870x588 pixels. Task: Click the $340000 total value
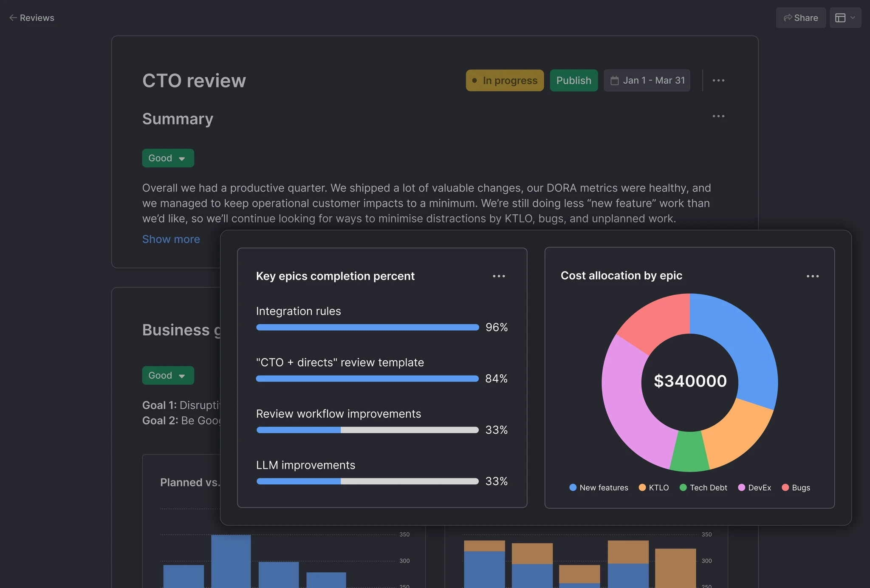click(x=690, y=381)
